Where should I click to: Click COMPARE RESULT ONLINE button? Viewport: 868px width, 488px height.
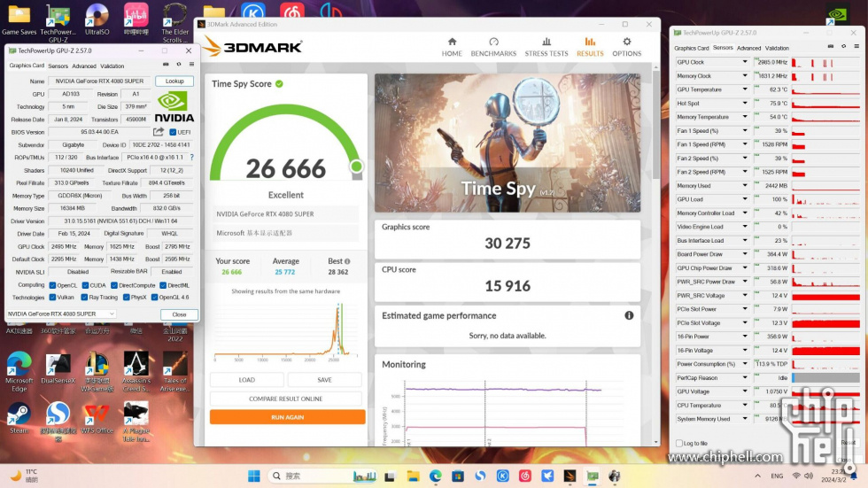285,399
